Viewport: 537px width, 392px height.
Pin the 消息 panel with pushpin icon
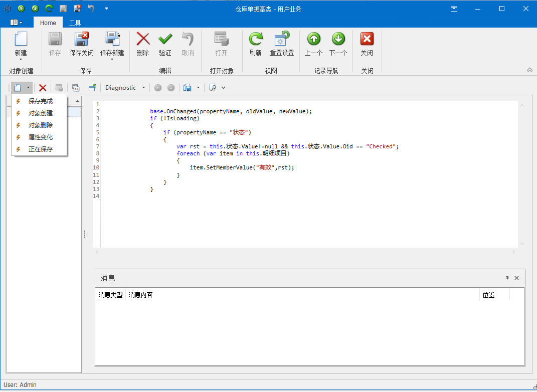[507, 278]
